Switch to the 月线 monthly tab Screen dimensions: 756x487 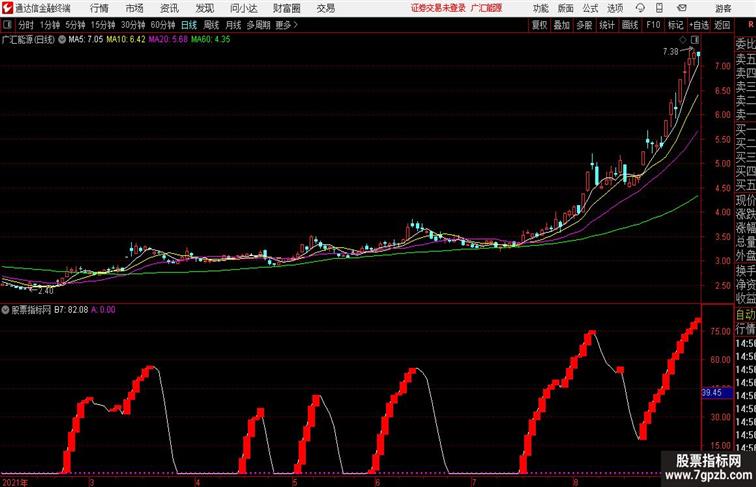click(x=233, y=25)
